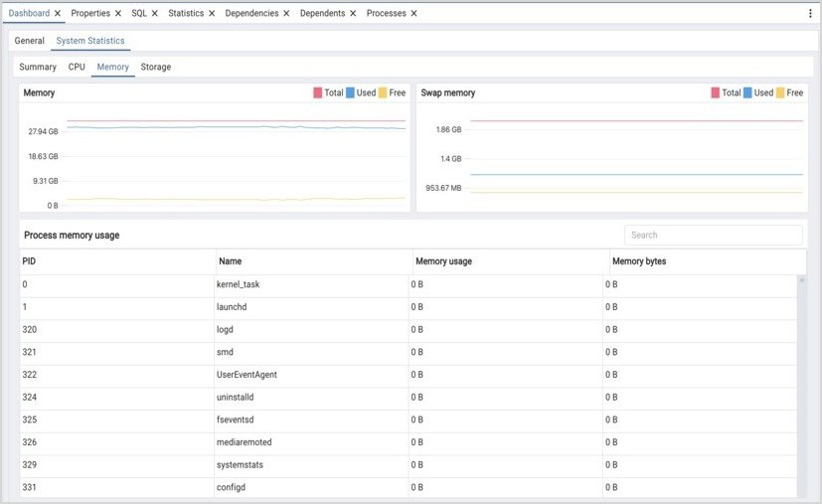Close the Properties tab
Screen dimensions: 822x504
118,14
